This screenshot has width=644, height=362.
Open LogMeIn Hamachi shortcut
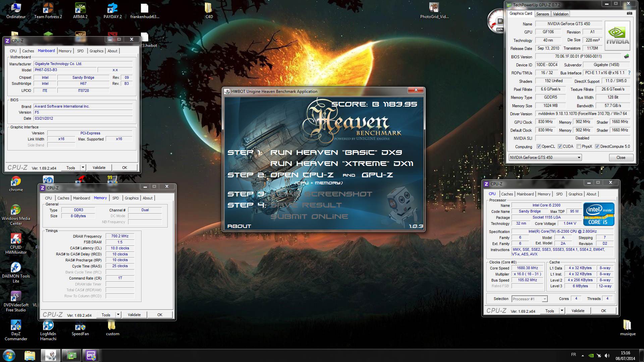[x=48, y=330]
